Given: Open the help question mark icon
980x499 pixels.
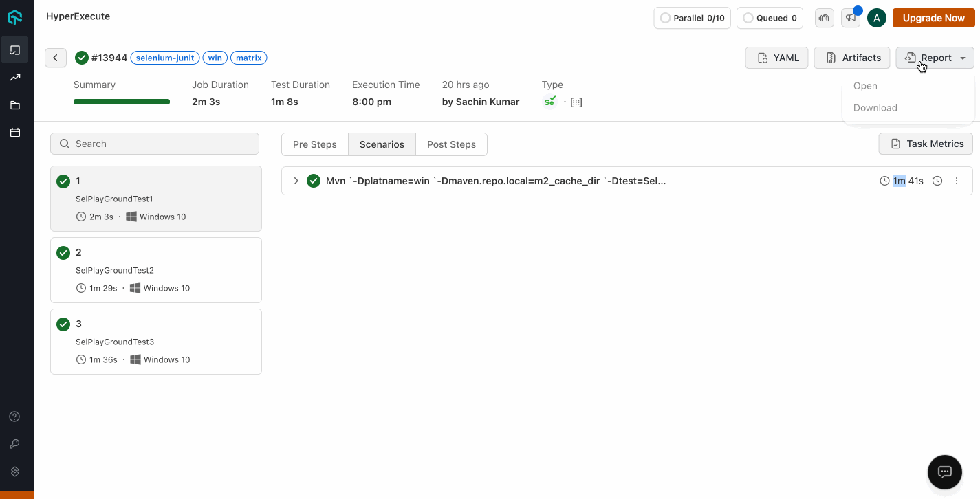Looking at the screenshot, I should [14, 417].
